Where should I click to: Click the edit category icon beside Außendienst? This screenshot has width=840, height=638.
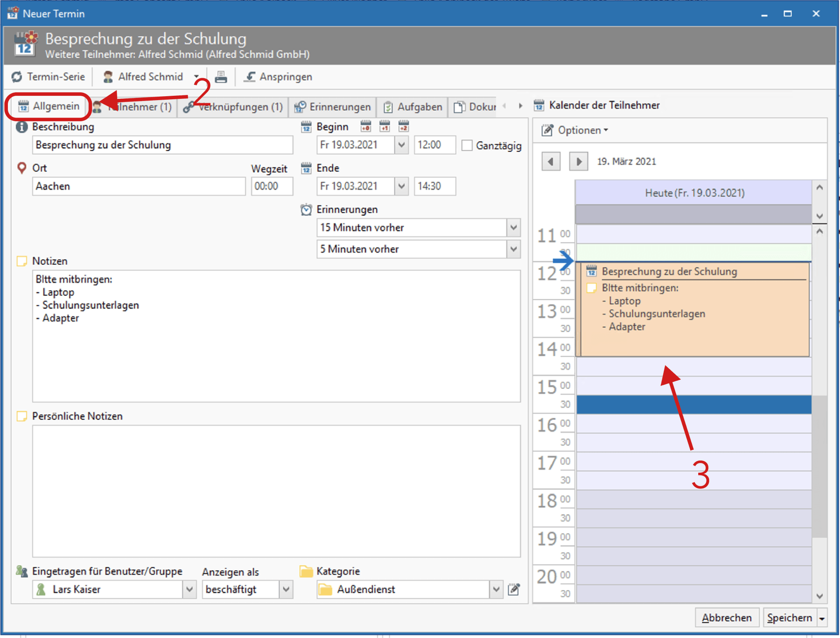coord(514,589)
